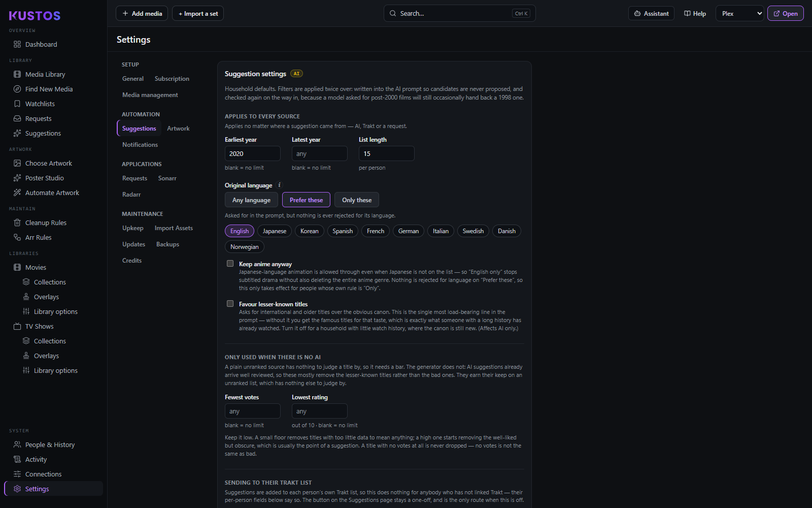Tick the Favour lesser-known titles checkbox
Image resolution: width=812 pixels, height=508 pixels.
pyautogui.click(x=230, y=304)
